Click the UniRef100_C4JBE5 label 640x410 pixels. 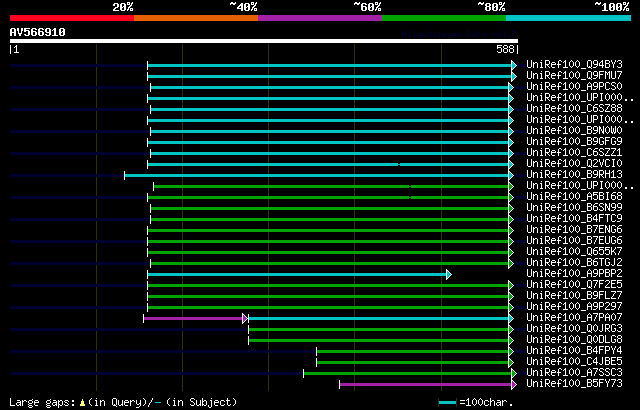click(574, 362)
